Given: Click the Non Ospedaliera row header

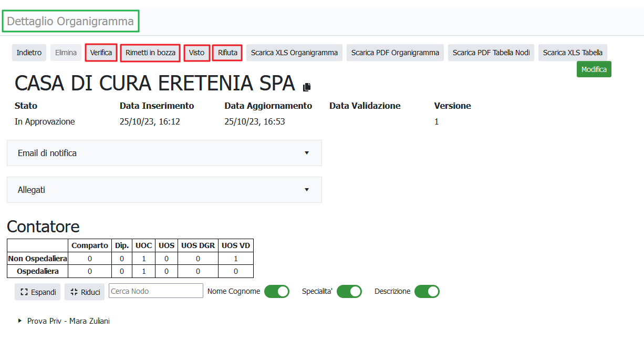Looking at the screenshot, I should (38, 259).
